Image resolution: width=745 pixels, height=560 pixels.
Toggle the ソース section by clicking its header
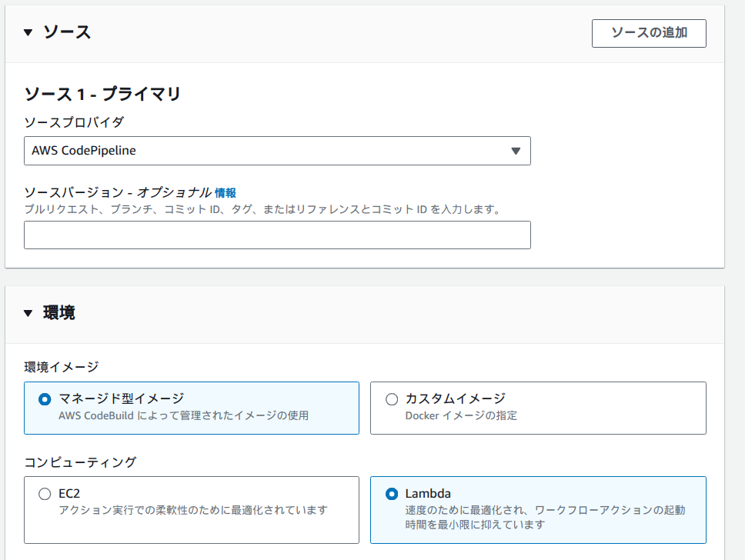[54, 32]
